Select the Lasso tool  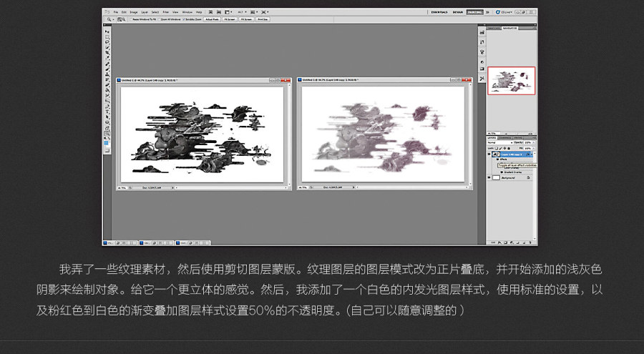pos(107,41)
